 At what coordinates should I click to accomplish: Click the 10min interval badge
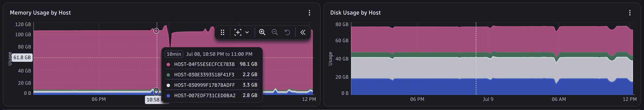(x=174, y=54)
